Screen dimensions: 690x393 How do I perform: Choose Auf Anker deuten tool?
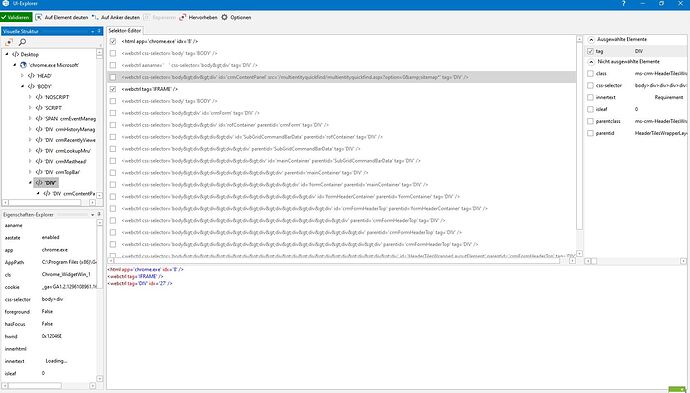[x=116, y=18]
